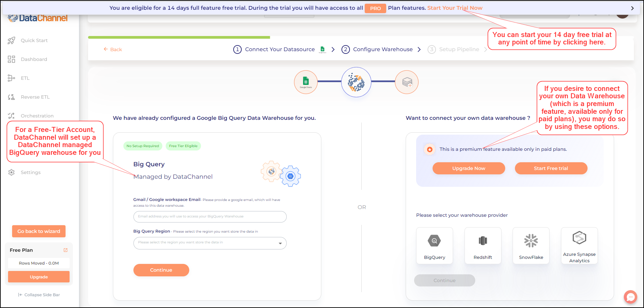Click the Dashboard grid icon
The width and height of the screenshot is (644, 308).
(x=11, y=59)
